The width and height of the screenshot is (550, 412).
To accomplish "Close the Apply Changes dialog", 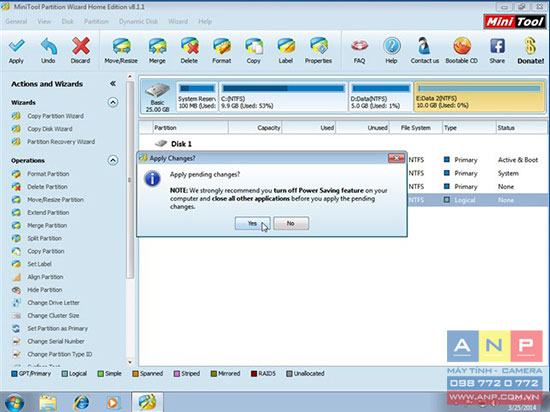I will click(396, 158).
